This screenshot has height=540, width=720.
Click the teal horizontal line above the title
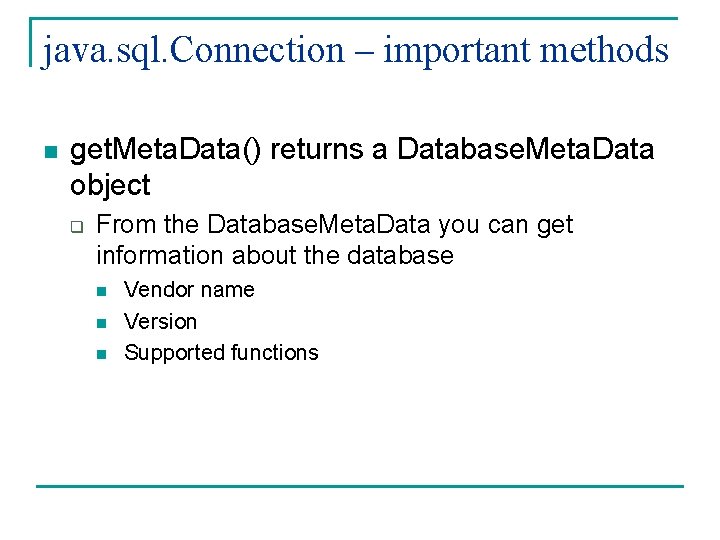[x=354, y=19]
